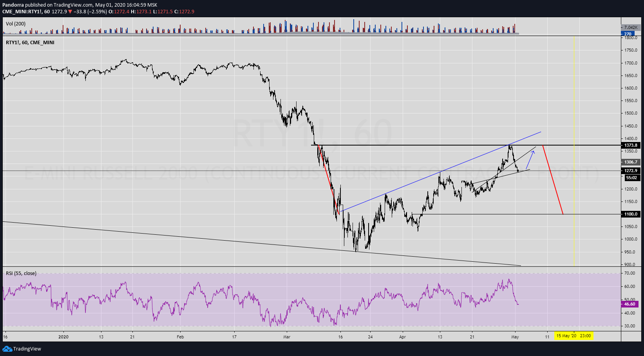Click the 1500.0 price axis tick

(x=631, y=113)
